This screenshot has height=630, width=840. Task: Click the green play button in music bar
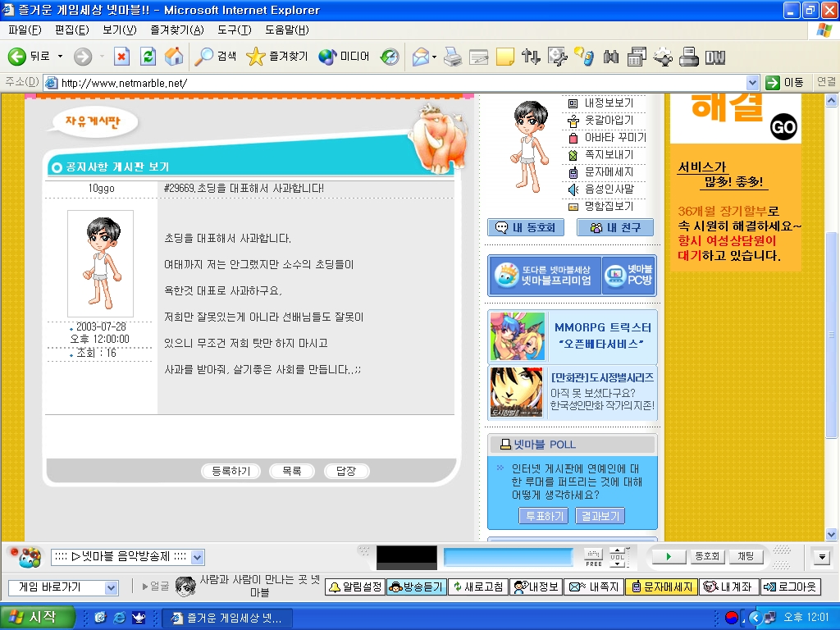pos(669,556)
